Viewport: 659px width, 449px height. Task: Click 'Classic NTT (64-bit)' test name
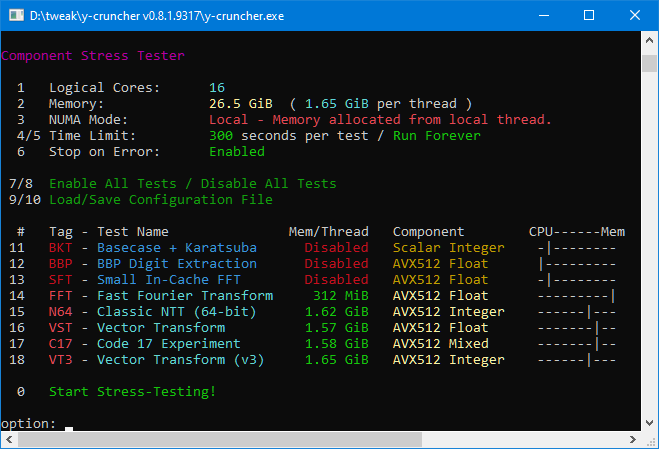tap(177, 311)
